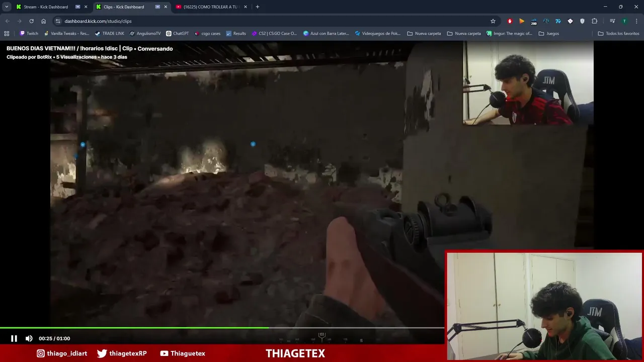644x362 pixels.
Task: Open the browser three-dot menu
Action: click(636, 21)
